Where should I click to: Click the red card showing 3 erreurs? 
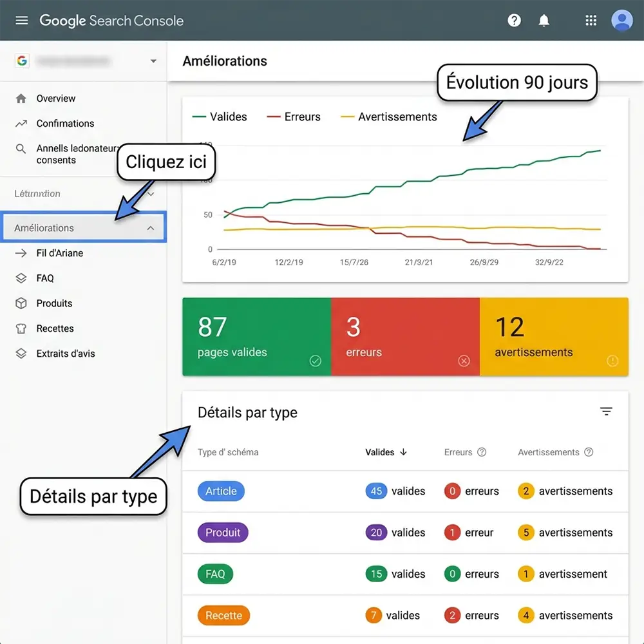pos(405,336)
